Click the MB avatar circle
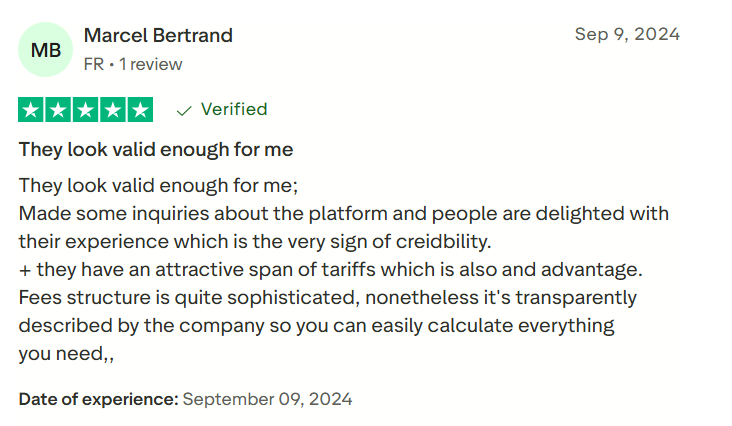732x426 pixels. click(x=46, y=49)
